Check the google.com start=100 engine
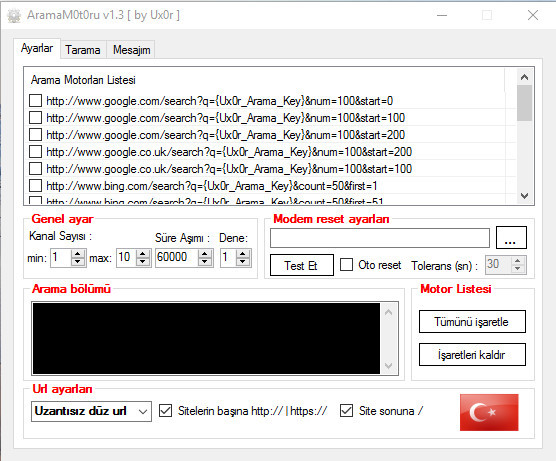Viewport: 556px width, 461px height. pyautogui.click(x=35, y=118)
